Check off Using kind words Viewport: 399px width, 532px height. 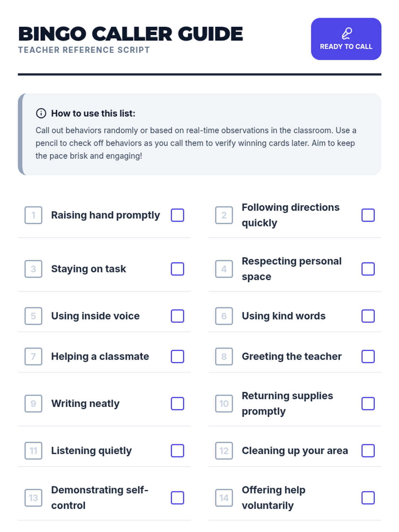[368, 316]
